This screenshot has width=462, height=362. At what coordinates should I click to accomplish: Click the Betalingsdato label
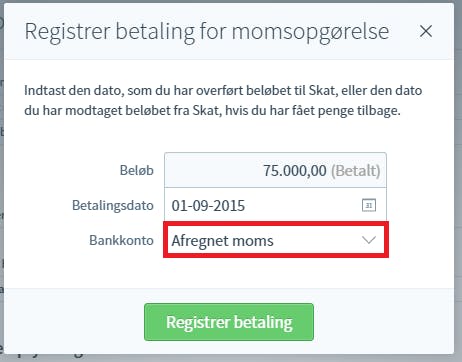tap(113, 205)
